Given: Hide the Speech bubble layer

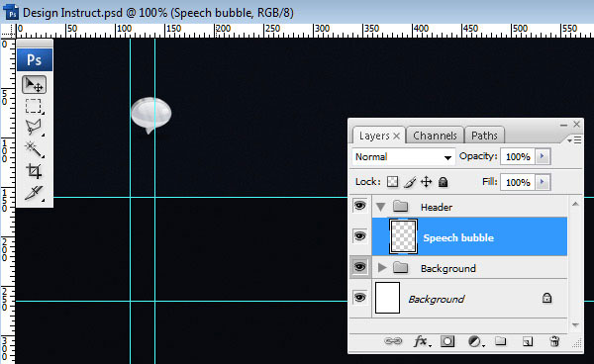Looking at the screenshot, I should coord(359,236).
